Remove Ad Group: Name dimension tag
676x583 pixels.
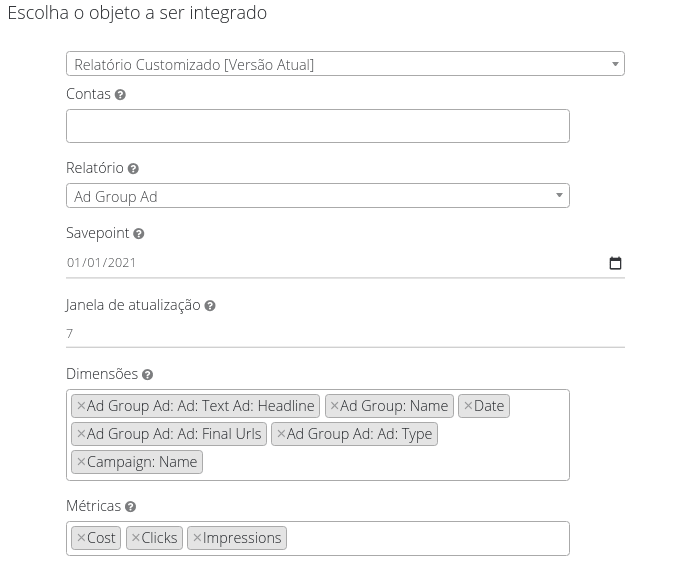[x=334, y=406]
